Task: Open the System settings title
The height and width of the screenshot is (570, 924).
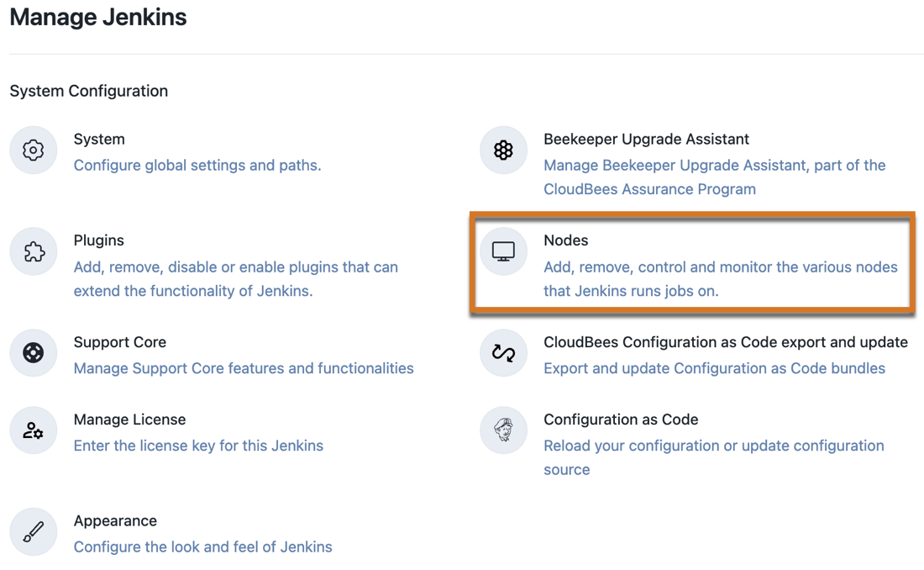Action: (99, 140)
